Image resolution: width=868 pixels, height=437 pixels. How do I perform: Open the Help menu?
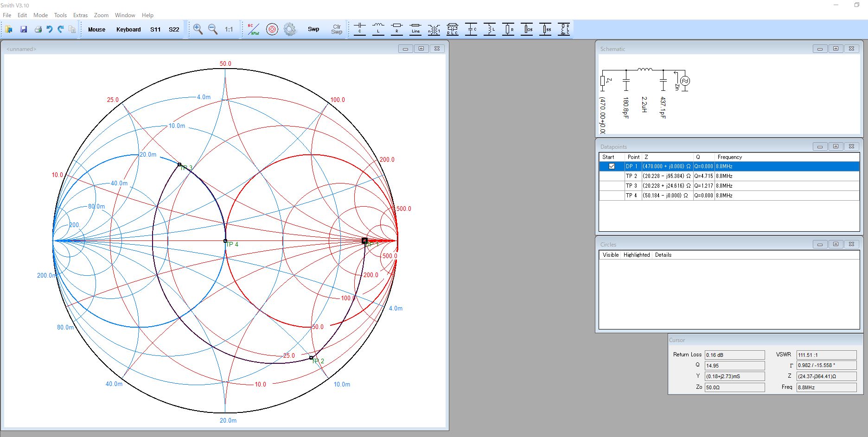point(147,15)
